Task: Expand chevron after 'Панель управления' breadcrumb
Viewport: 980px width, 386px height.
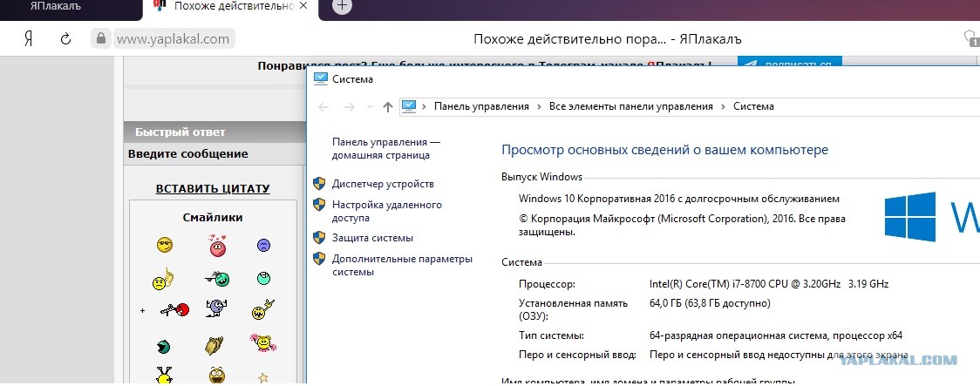Action: [x=540, y=107]
